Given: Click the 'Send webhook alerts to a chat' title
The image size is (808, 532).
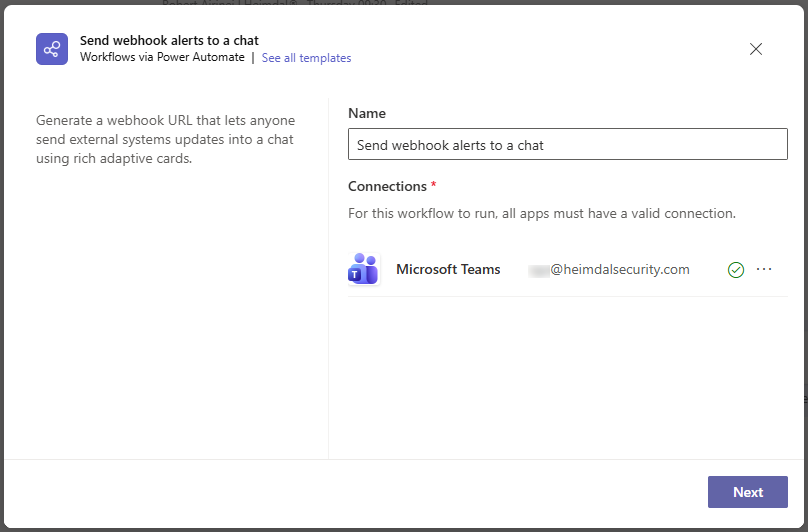Looking at the screenshot, I should 169,40.
